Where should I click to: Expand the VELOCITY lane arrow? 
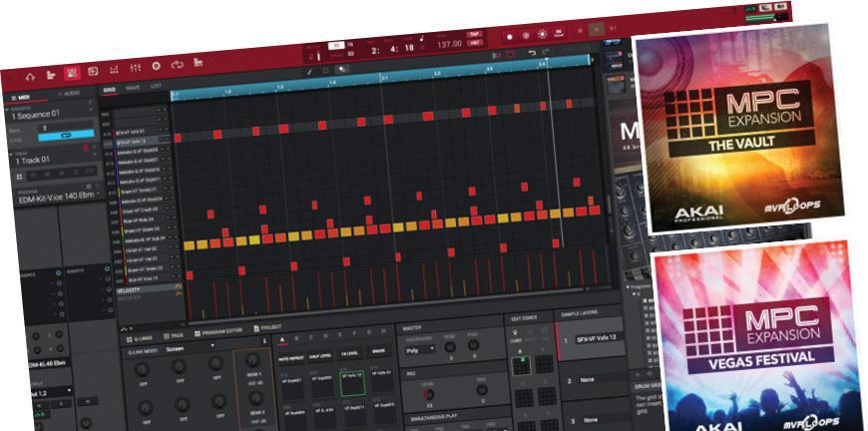pyautogui.click(x=179, y=286)
